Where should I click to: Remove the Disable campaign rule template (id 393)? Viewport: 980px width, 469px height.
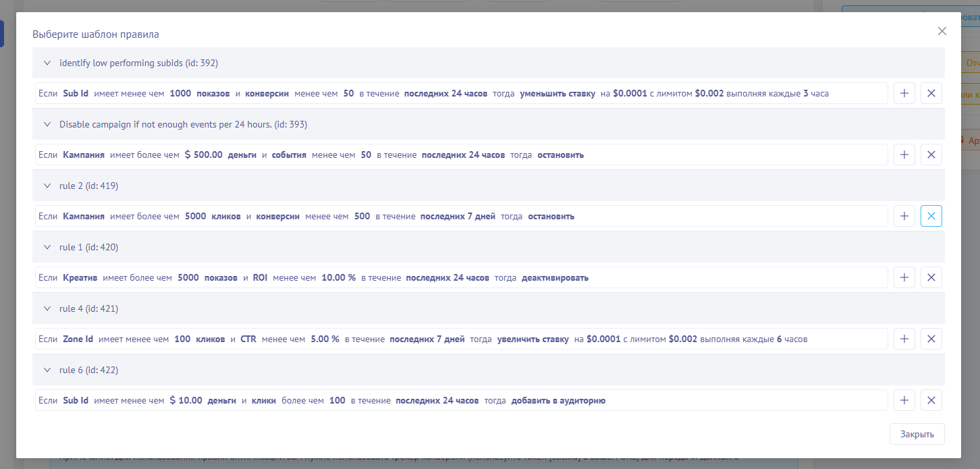click(x=931, y=155)
